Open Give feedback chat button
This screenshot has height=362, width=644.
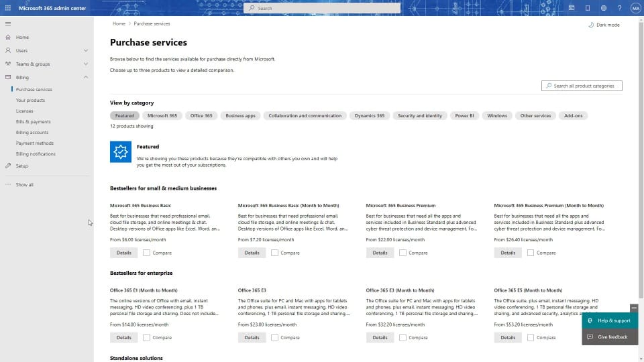pyautogui.click(x=610, y=337)
